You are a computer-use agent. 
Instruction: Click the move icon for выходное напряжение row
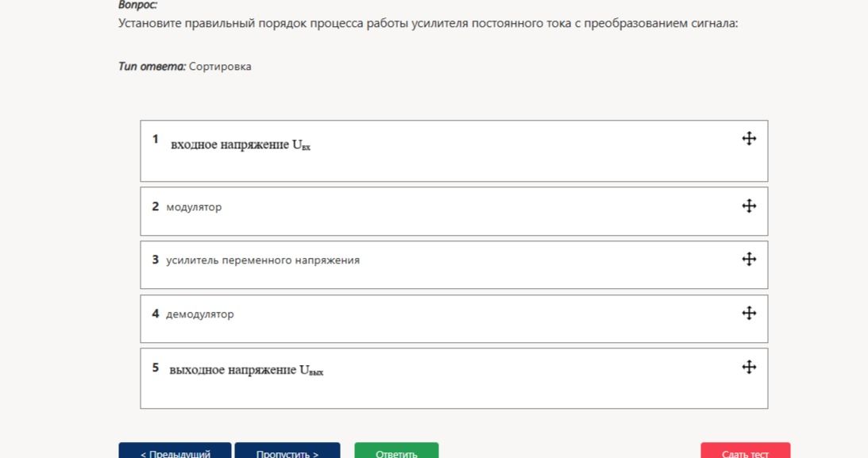[749, 367]
